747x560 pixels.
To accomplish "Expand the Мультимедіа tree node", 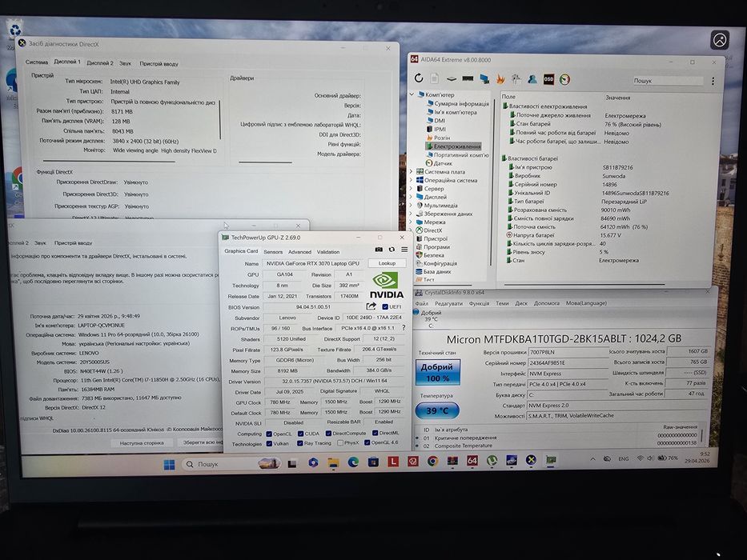I will [x=412, y=206].
